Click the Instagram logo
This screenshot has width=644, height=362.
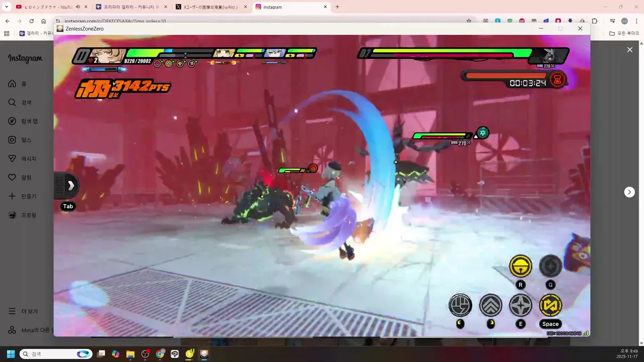click(x=25, y=58)
